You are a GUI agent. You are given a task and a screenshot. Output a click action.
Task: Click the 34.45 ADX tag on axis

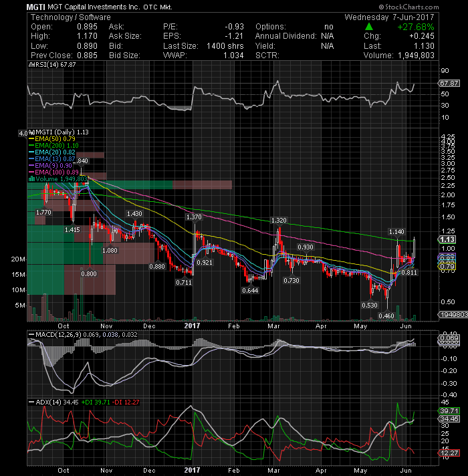(449, 419)
